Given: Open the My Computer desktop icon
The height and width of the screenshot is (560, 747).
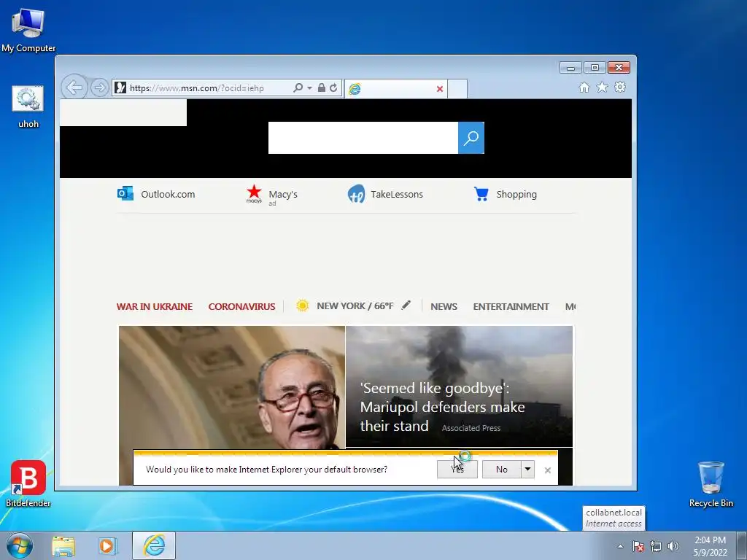Looking at the screenshot, I should coord(28,29).
